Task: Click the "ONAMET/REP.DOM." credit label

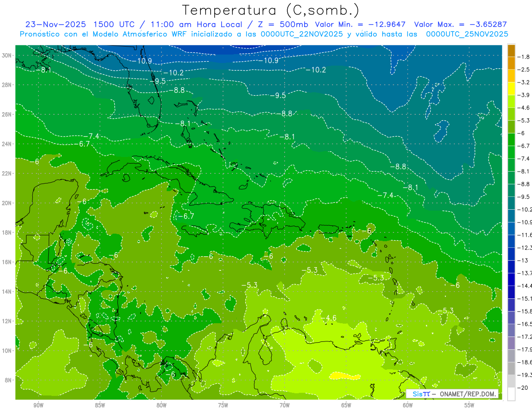Action: (x=468, y=394)
